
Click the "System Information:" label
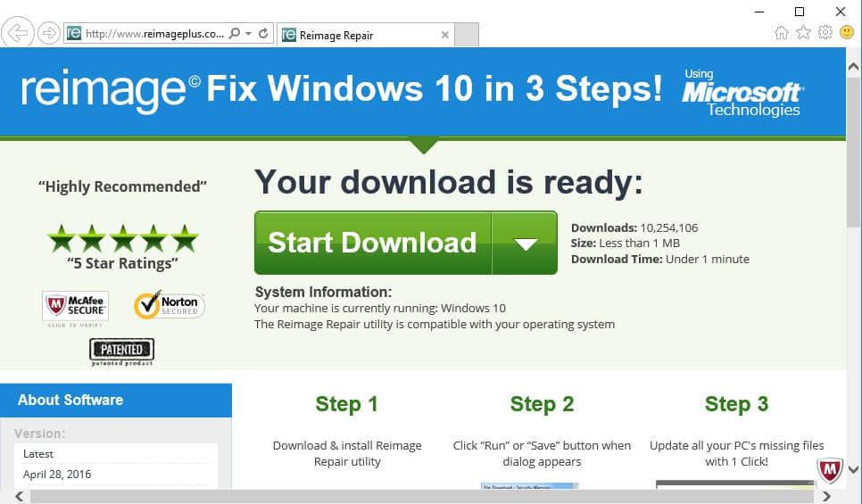click(323, 292)
